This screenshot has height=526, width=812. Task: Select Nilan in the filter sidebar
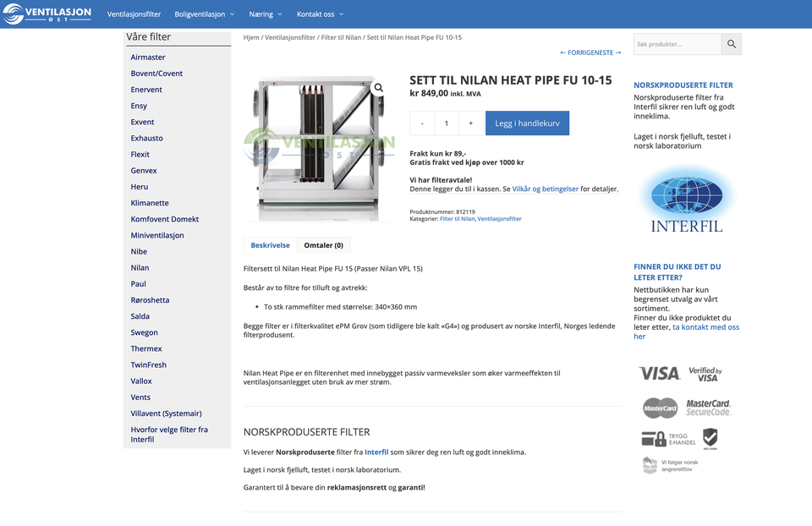(x=140, y=268)
